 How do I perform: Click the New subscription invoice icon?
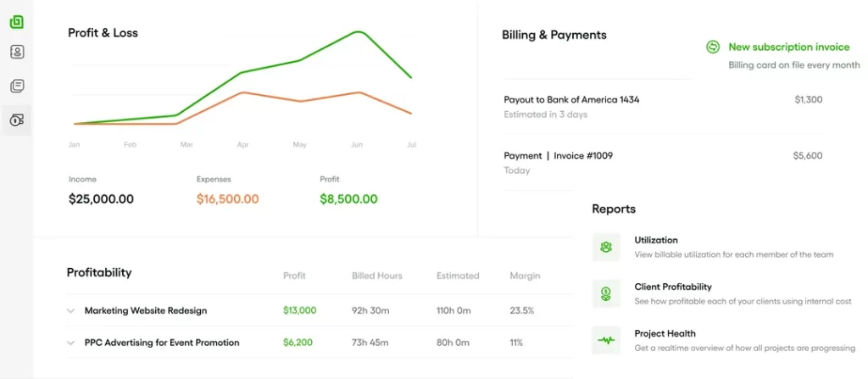pyautogui.click(x=714, y=47)
